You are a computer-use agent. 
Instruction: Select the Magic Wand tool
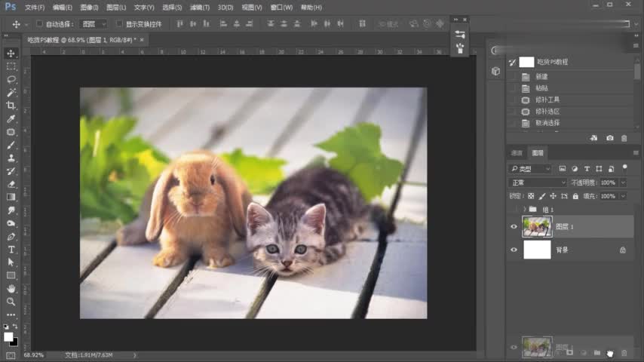click(11, 92)
